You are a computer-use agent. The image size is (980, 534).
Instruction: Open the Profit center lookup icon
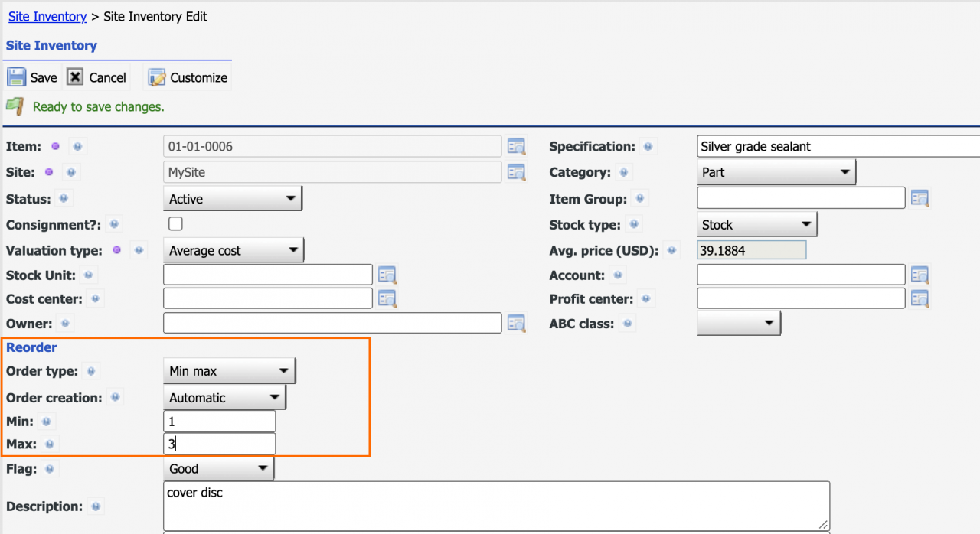pyautogui.click(x=920, y=298)
